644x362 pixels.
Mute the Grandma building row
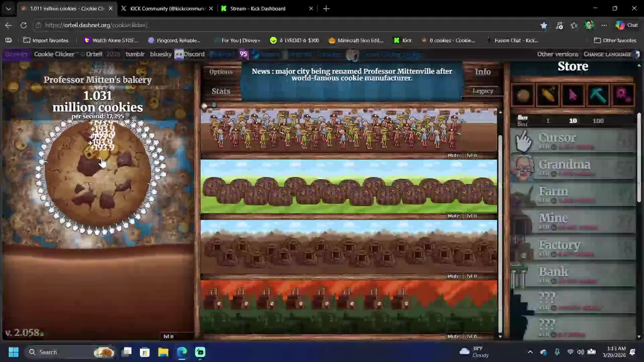[453, 155]
